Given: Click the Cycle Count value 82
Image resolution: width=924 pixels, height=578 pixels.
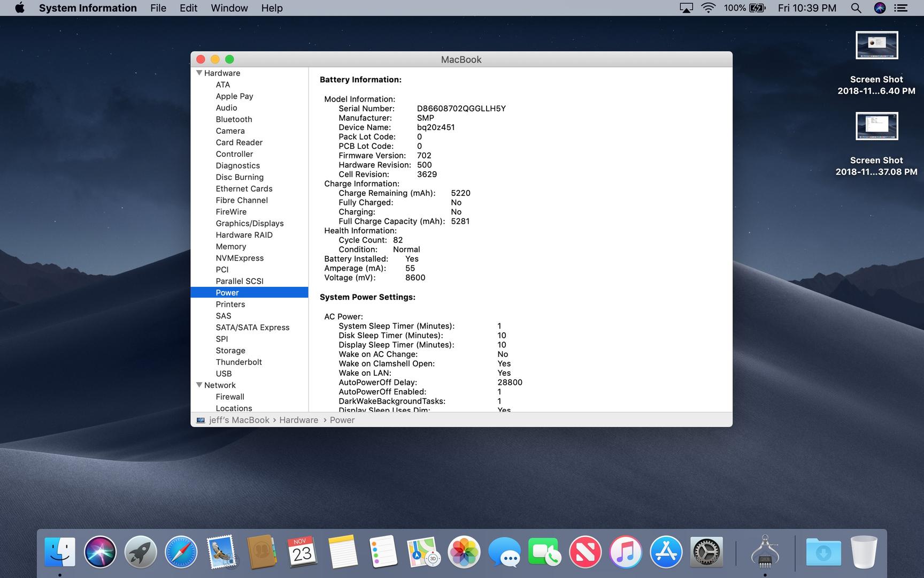Looking at the screenshot, I should click(398, 240).
